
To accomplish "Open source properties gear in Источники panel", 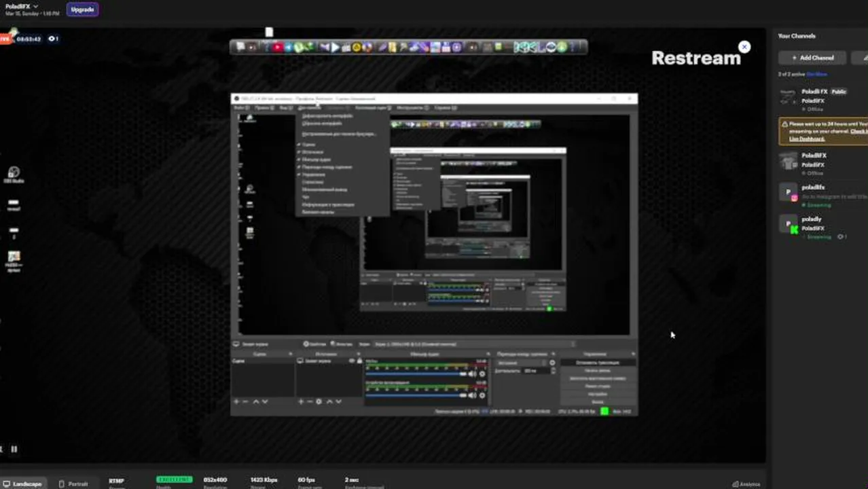I will 319,401.
